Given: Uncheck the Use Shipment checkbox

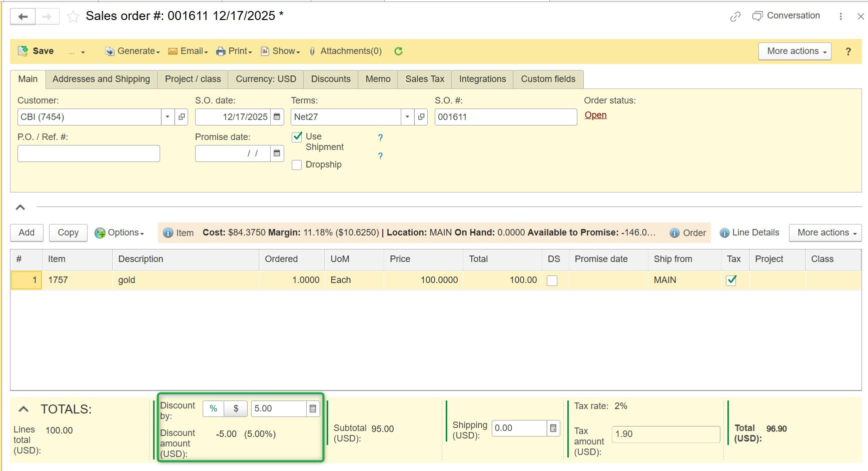Looking at the screenshot, I should (297, 136).
